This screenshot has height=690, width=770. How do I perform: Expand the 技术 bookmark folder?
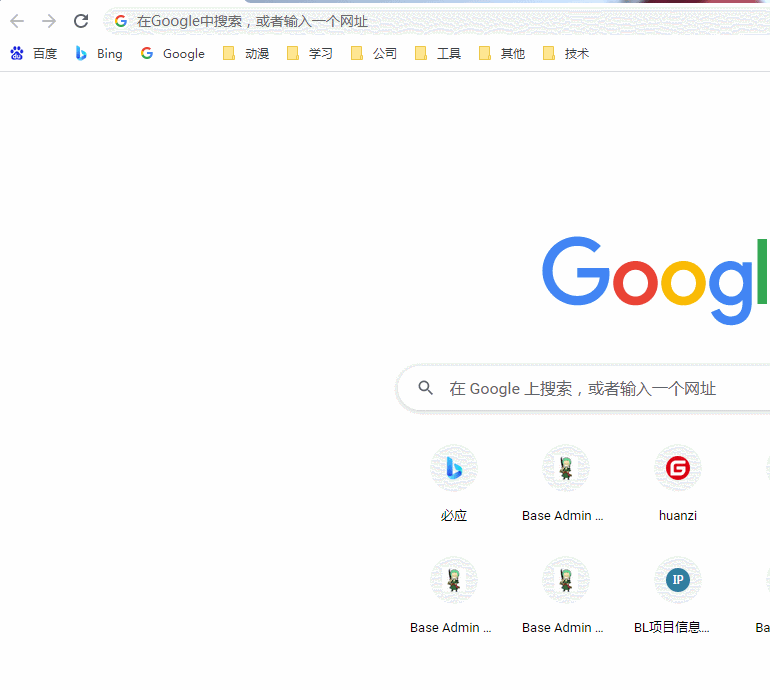(565, 54)
